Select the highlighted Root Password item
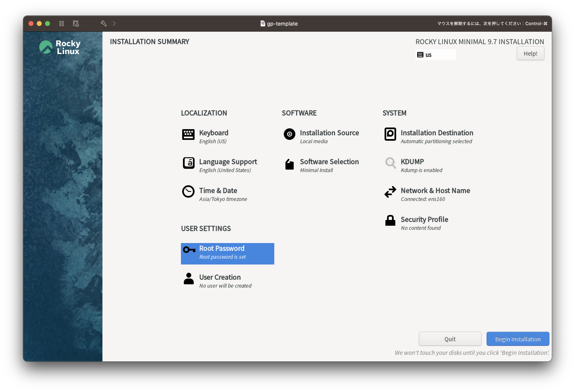This screenshot has width=575, height=392. [227, 253]
